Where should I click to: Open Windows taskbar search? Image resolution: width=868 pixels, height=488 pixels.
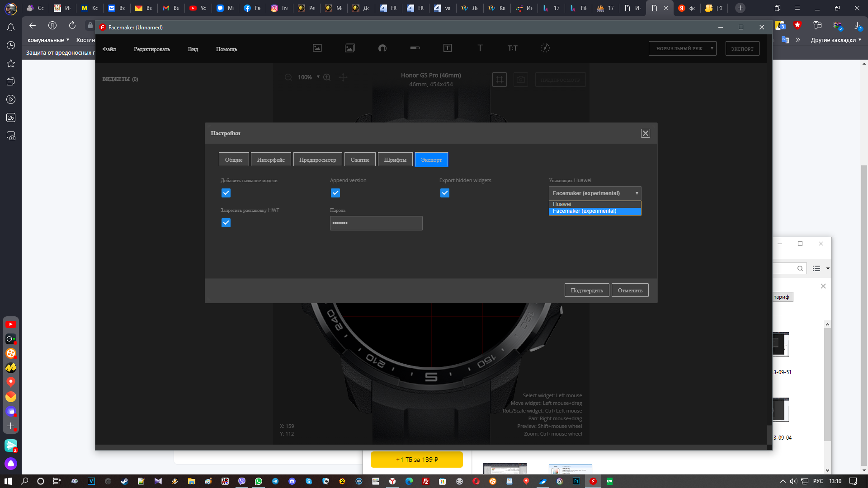tap(24, 481)
